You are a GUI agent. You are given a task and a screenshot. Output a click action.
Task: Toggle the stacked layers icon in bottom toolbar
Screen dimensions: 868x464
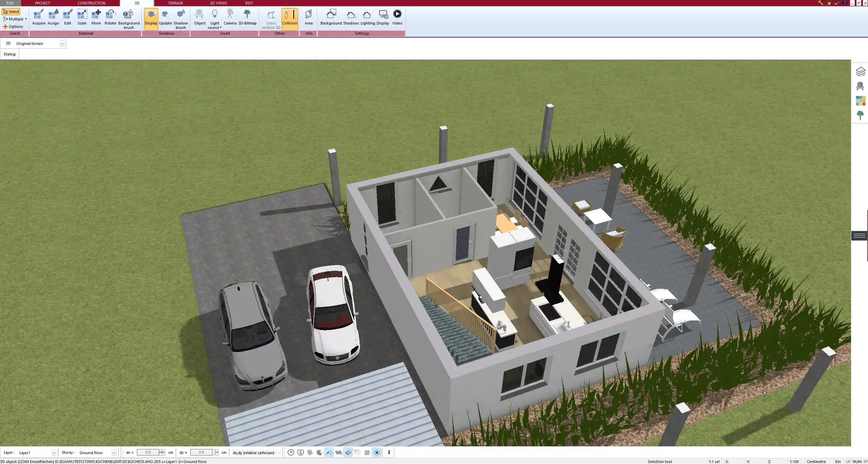pos(358,452)
